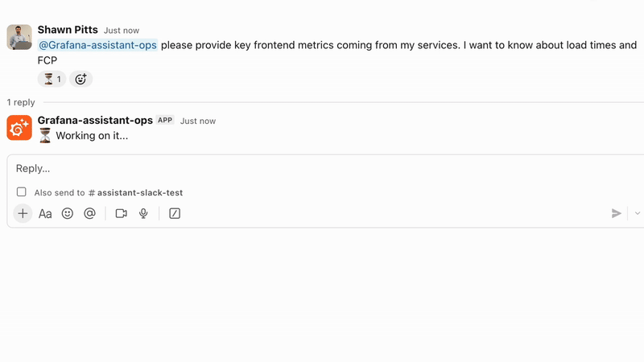644x362 pixels.
Task: Toggle the Aa text formatting icon
Action: (x=45, y=213)
